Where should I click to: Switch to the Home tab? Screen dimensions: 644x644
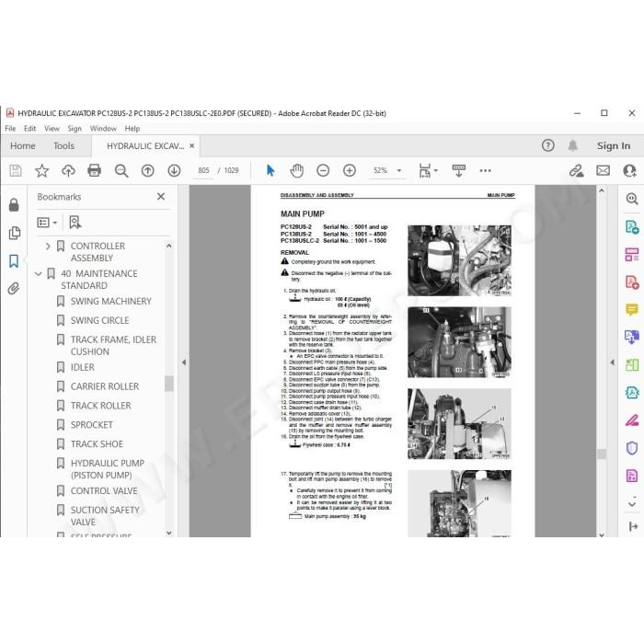[x=23, y=145]
